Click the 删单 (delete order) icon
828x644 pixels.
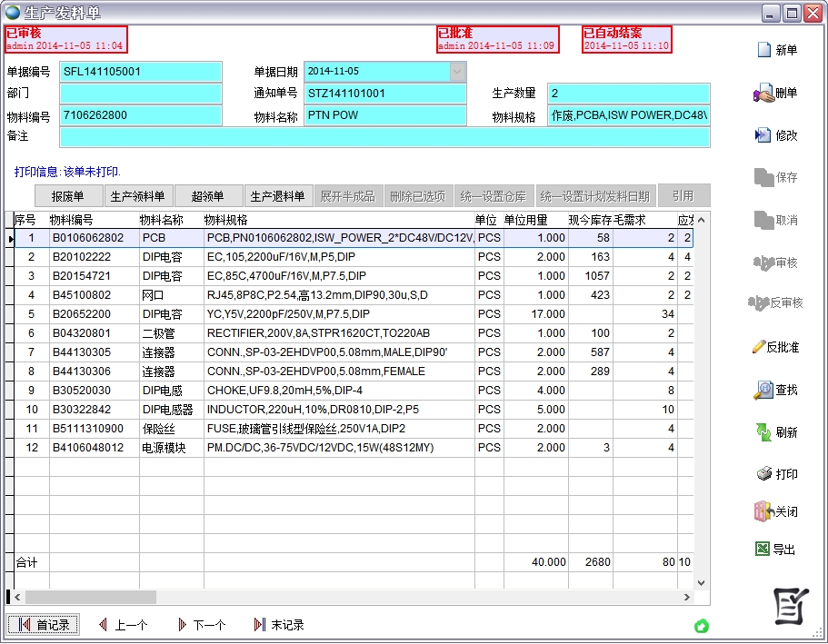click(763, 93)
